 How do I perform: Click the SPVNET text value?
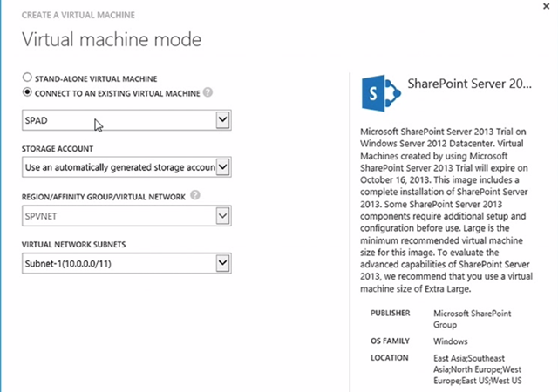coord(41,216)
